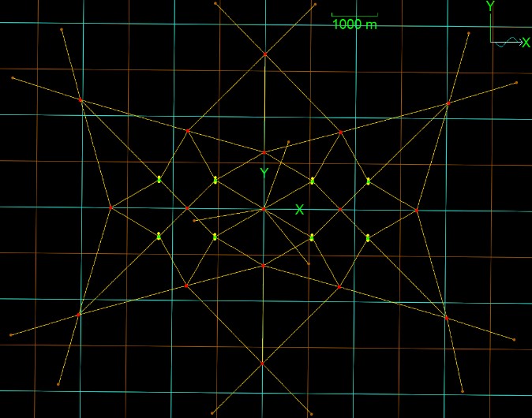Click the green X label beside the central node

[x=299, y=210]
